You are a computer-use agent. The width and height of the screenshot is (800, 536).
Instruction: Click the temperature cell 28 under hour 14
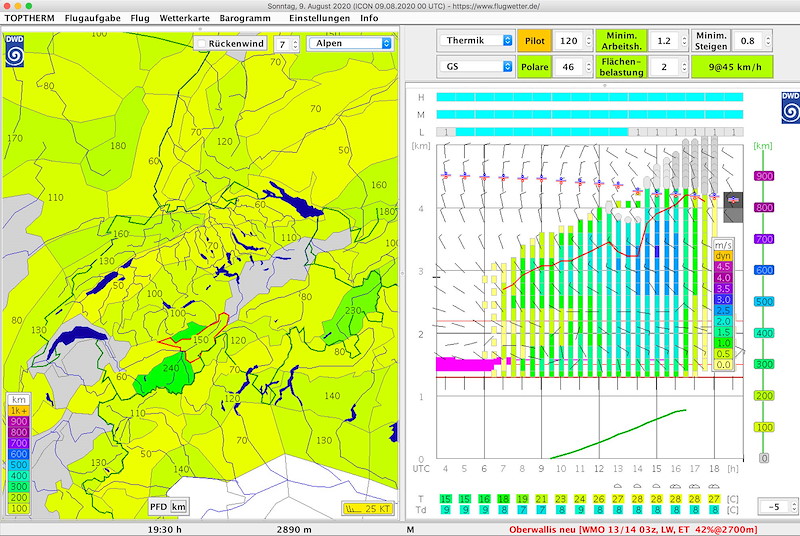point(637,499)
